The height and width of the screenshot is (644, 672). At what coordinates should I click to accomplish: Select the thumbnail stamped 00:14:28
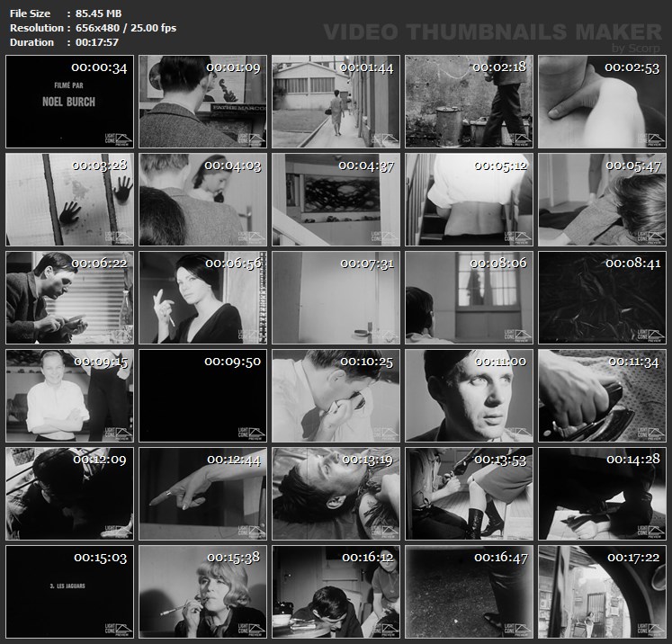[602, 494]
